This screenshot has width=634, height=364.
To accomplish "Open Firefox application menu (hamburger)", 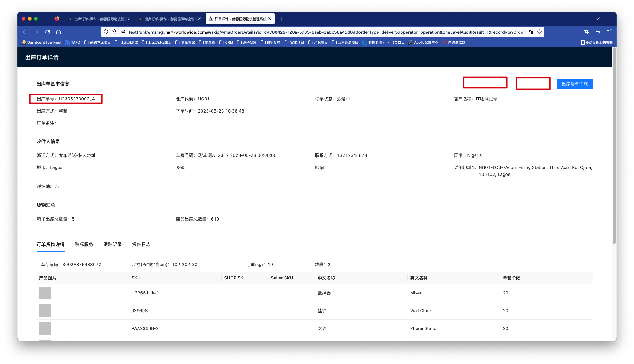I will 609,32.
